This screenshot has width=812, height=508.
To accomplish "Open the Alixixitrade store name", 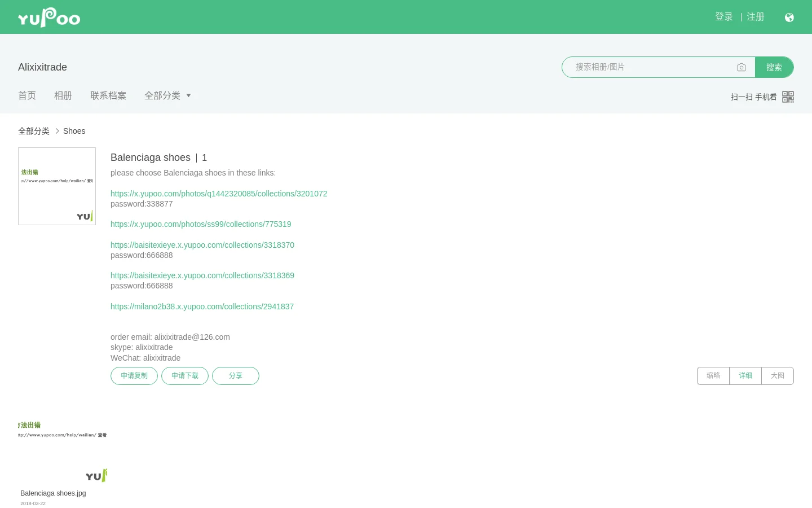I will tap(42, 67).
